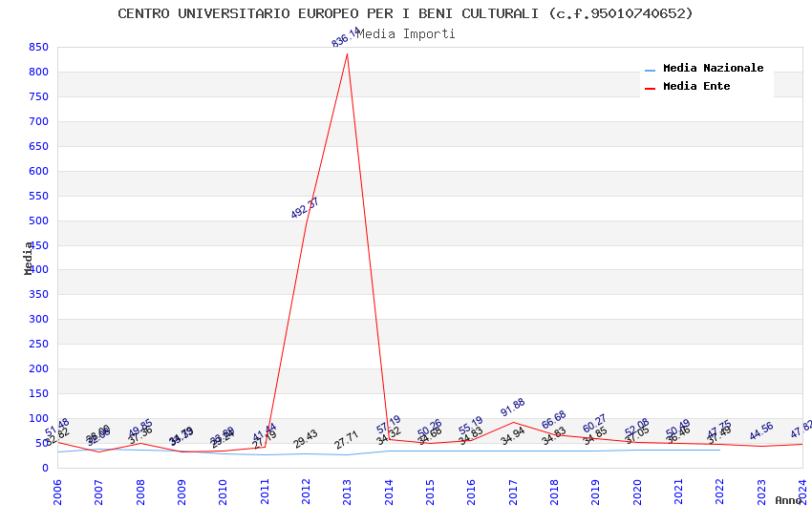Click x-axis year 2011
Viewport: 812px width, 525px height.
click(265, 492)
